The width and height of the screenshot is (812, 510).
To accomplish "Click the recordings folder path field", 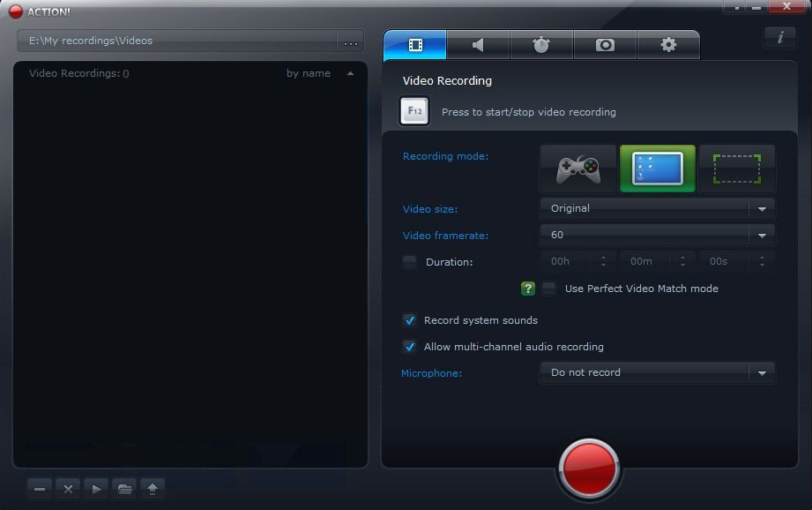I will (x=177, y=41).
